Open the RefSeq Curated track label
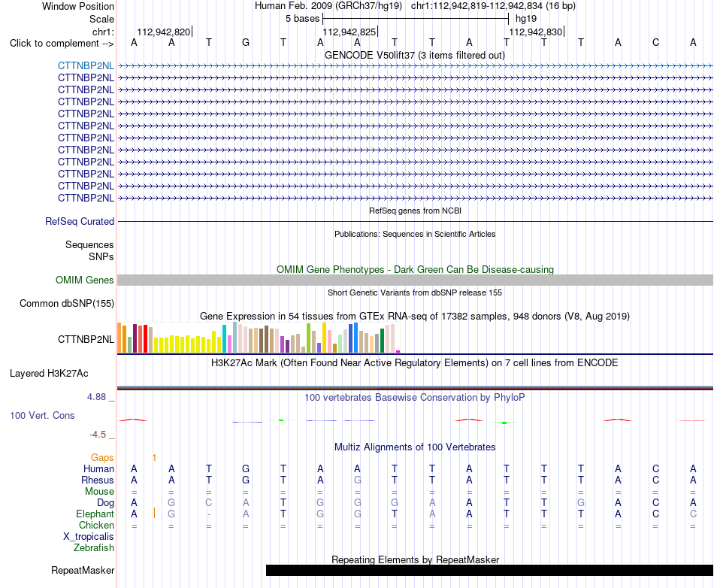The image size is (714, 588). pyautogui.click(x=79, y=221)
